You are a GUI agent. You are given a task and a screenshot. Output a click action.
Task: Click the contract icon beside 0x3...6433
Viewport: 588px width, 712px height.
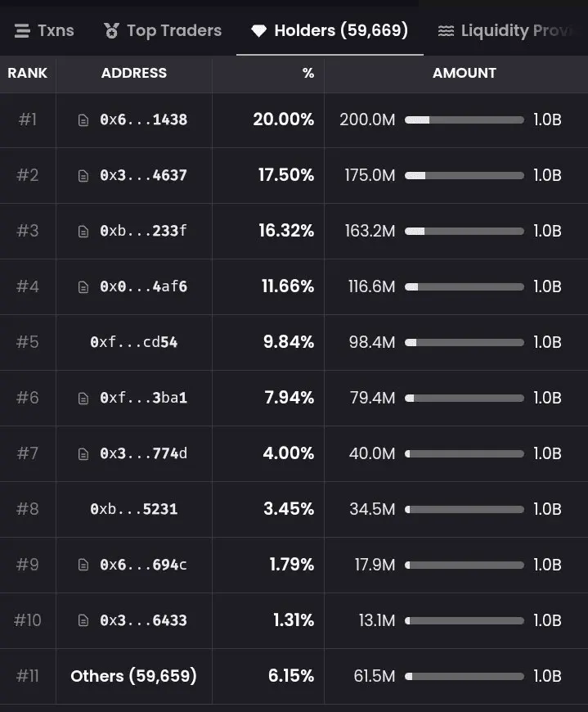tap(83, 621)
